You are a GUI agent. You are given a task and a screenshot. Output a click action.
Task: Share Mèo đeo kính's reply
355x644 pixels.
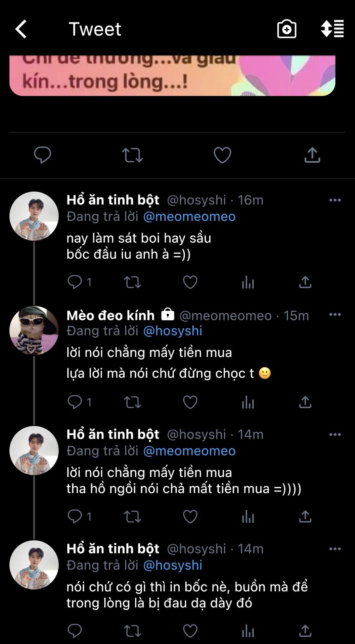305,402
